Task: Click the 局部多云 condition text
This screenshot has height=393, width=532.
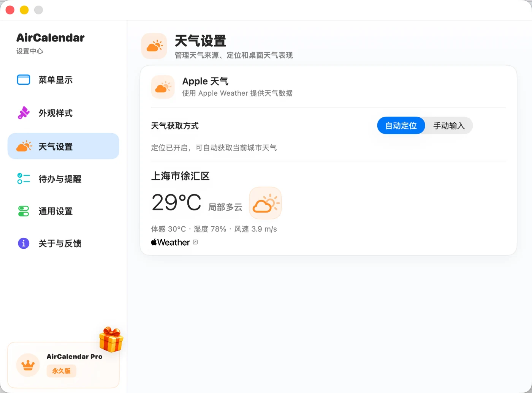Action: (x=225, y=207)
